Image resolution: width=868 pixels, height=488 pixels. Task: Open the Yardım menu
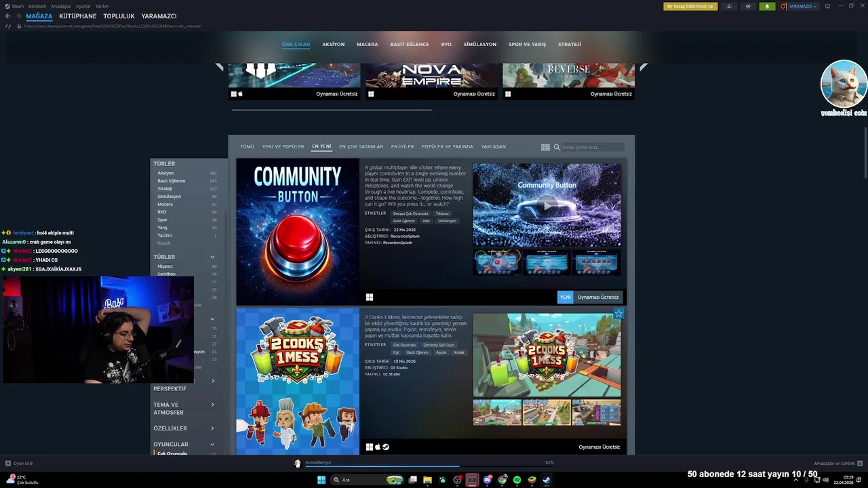(x=102, y=6)
